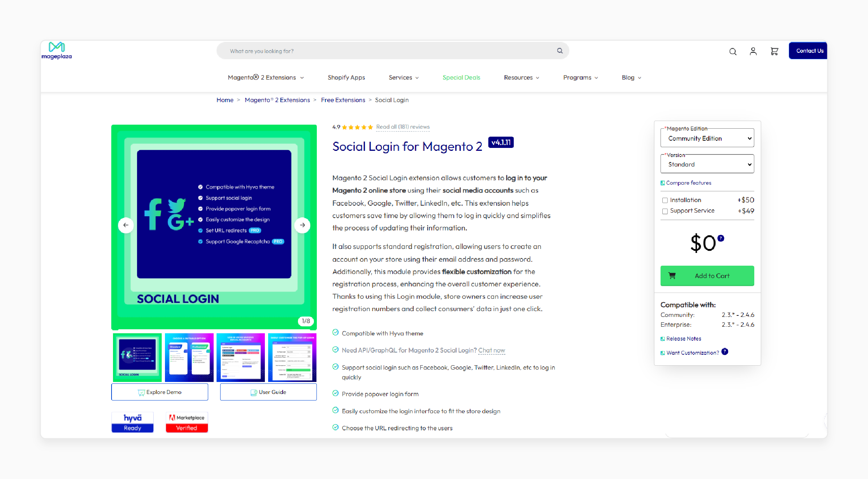The height and width of the screenshot is (479, 868).
Task: Click the Chat now link
Action: (x=492, y=350)
